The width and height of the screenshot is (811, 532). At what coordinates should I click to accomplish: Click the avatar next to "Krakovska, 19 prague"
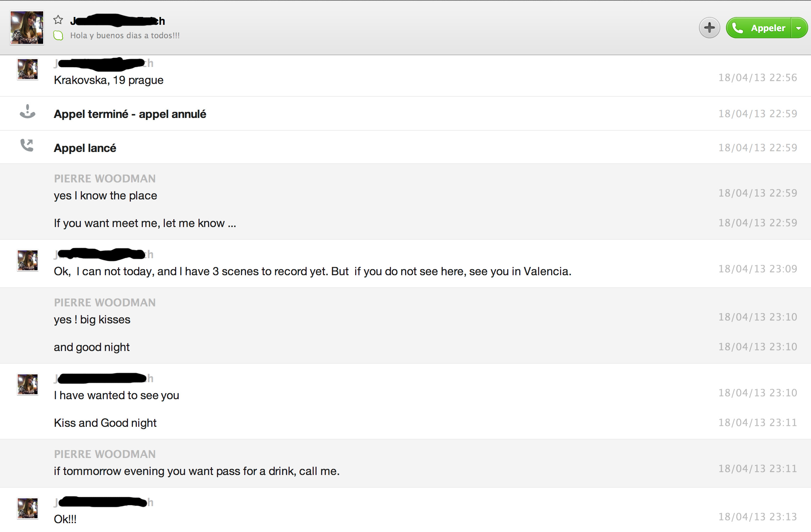pyautogui.click(x=28, y=69)
